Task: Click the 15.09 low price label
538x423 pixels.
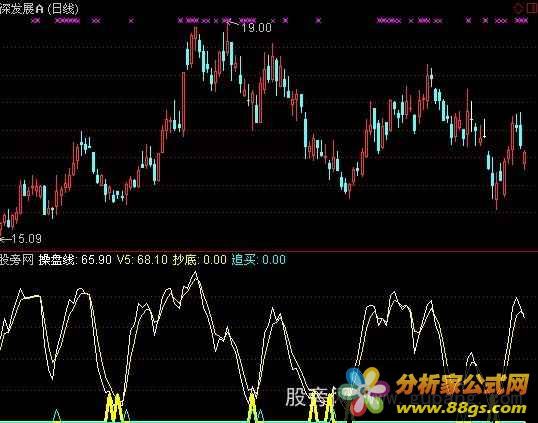Action: (26, 238)
